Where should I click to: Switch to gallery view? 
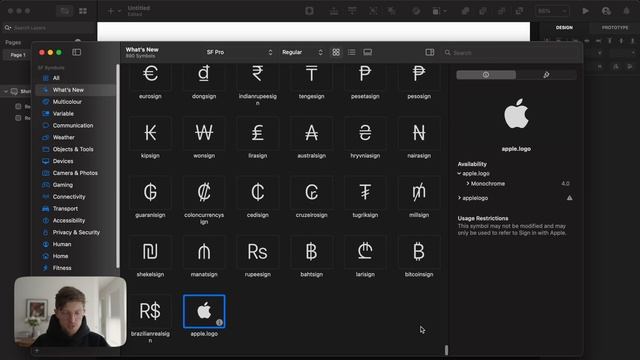click(367, 52)
